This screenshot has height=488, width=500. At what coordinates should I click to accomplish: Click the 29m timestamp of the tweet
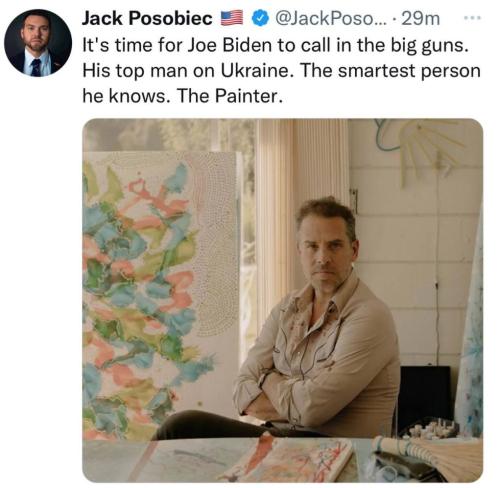[x=421, y=19]
